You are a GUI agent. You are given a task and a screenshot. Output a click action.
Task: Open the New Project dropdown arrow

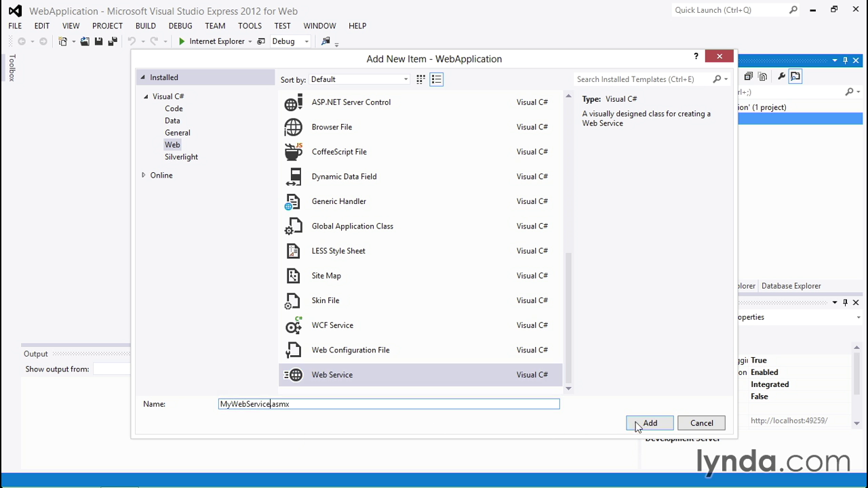[73, 41]
